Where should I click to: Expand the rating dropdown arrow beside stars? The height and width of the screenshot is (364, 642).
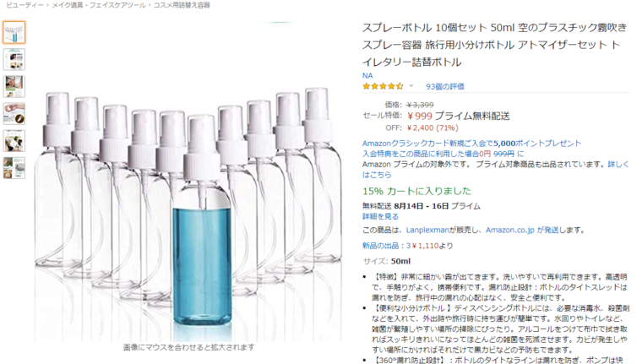click(411, 86)
